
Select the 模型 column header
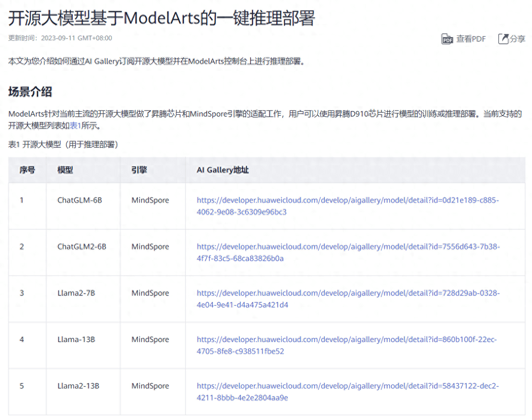(x=65, y=170)
